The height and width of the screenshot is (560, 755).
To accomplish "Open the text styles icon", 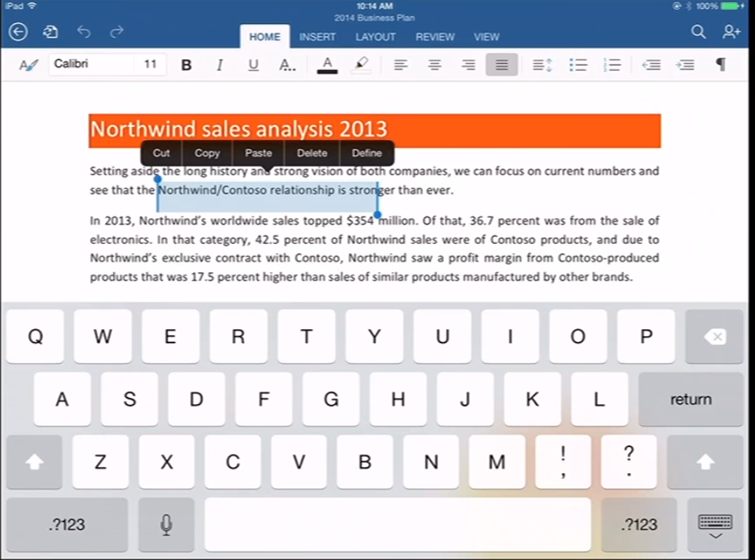I will point(28,65).
